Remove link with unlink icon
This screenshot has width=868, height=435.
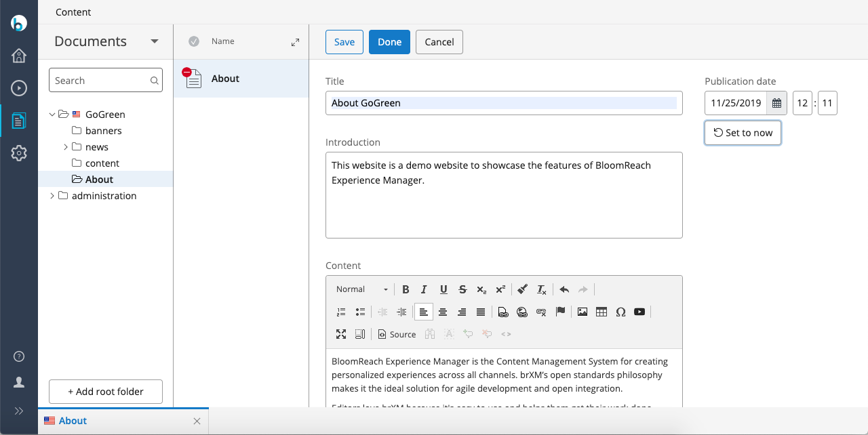point(541,312)
